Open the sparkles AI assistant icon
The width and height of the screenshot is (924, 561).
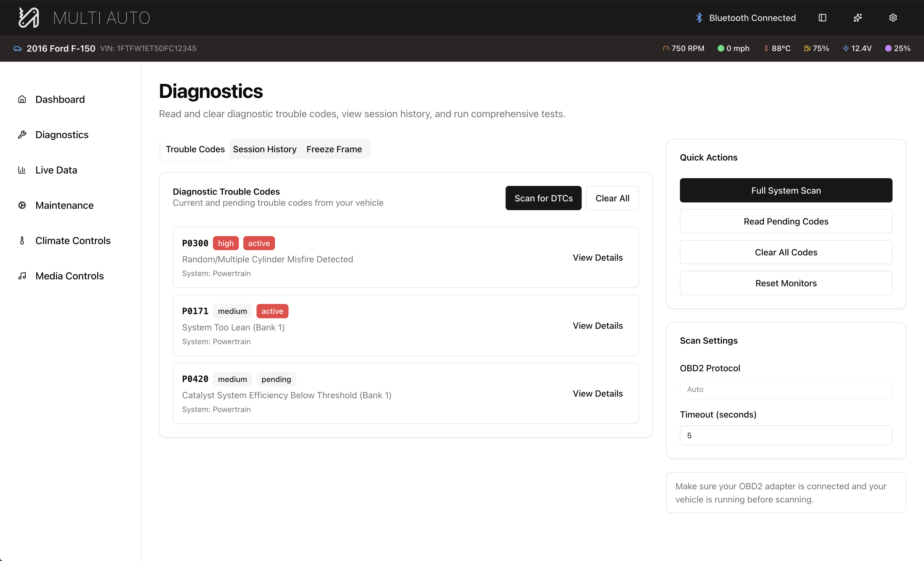point(858,18)
